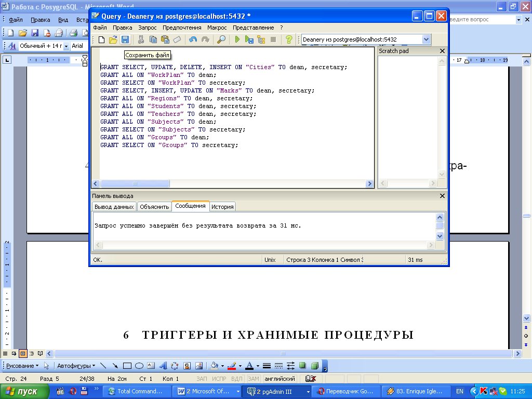532x399 pixels.
Task: Insert a text box in Word
Action: (151, 366)
